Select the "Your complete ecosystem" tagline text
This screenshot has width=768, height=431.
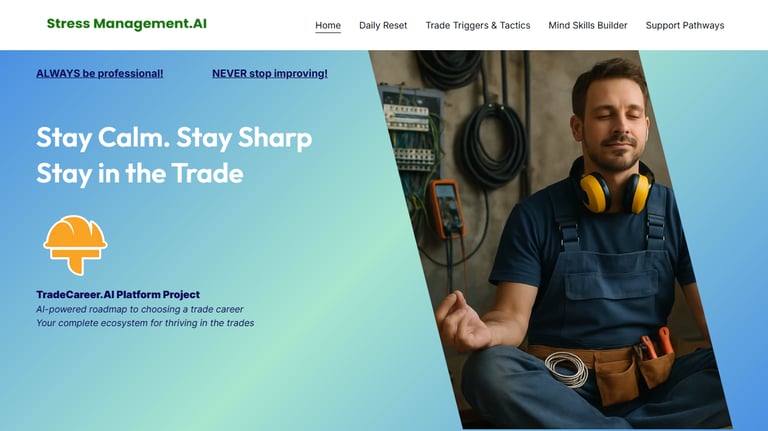(x=145, y=323)
